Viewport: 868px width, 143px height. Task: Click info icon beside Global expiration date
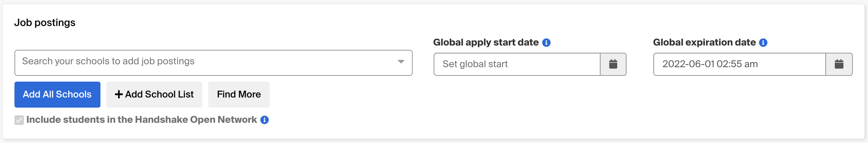tap(763, 43)
